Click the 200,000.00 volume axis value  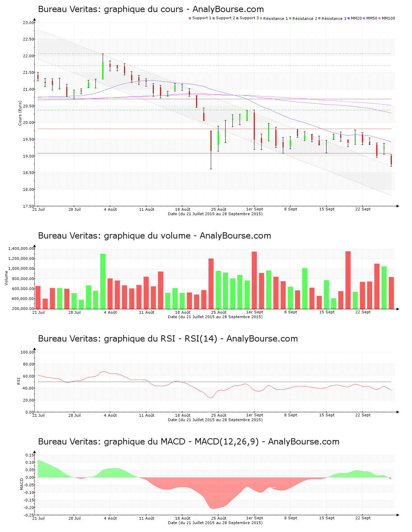click(23, 309)
